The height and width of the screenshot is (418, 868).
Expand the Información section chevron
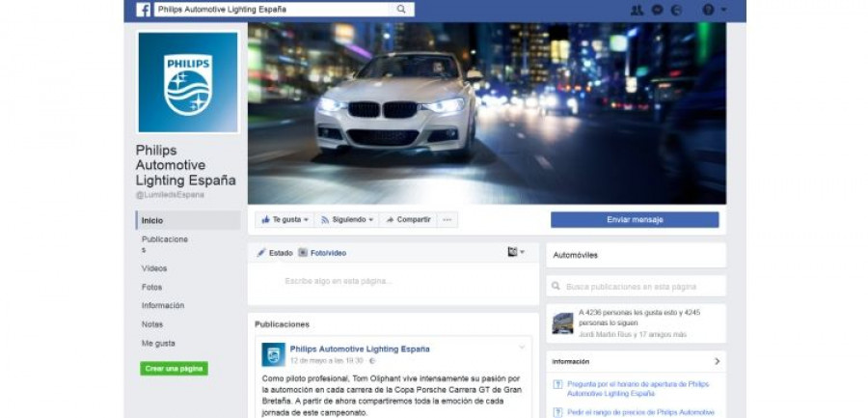click(x=717, y=361)
